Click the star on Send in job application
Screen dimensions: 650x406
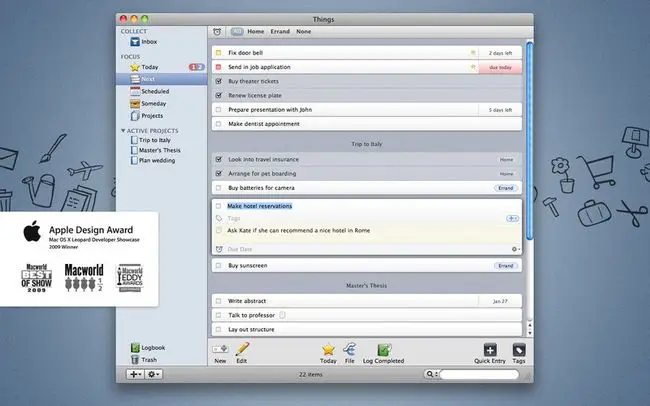[x=473, y=67]
